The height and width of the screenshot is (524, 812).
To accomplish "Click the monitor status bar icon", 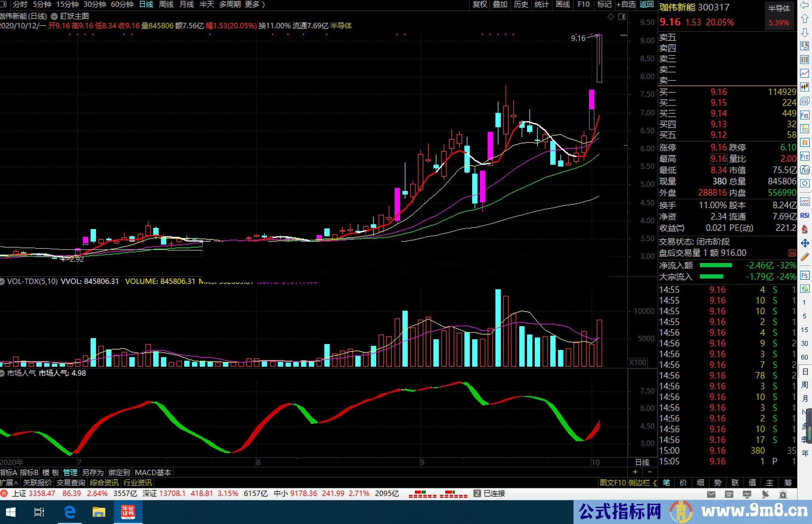I will 747,494.
